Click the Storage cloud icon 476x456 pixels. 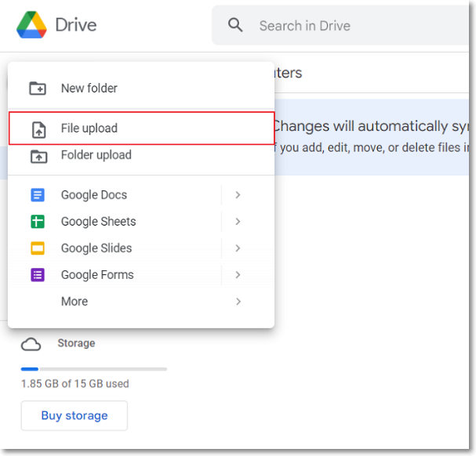31,345
